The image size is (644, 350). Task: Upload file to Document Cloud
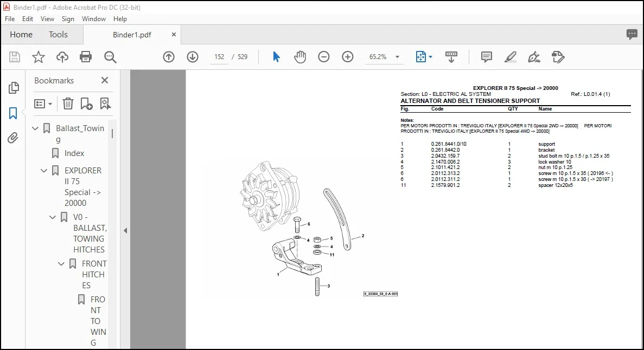62,57
